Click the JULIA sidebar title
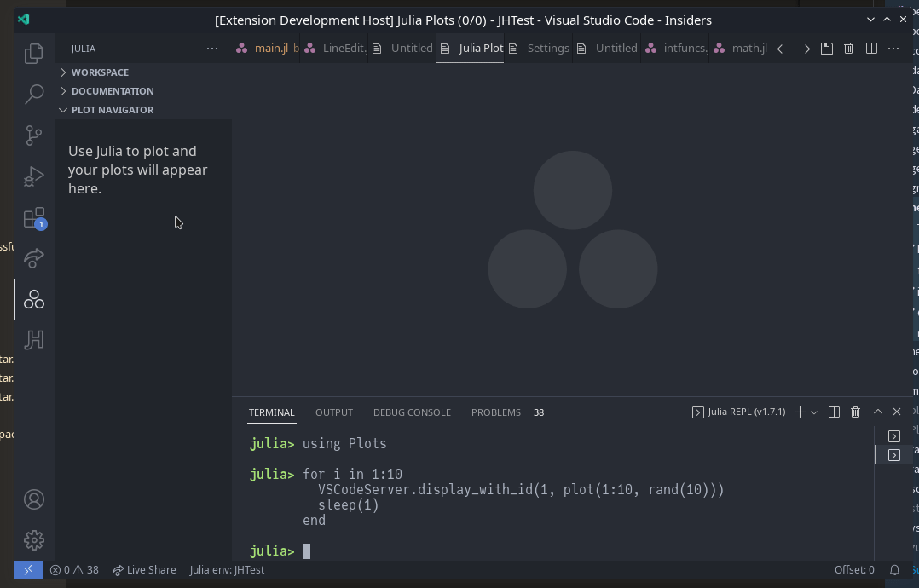 [84, 49]
